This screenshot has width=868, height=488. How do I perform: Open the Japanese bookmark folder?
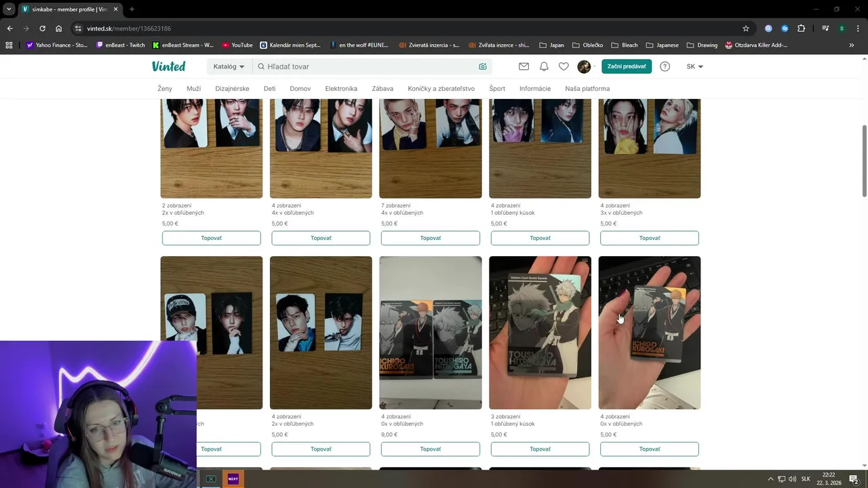pos(663,45)
